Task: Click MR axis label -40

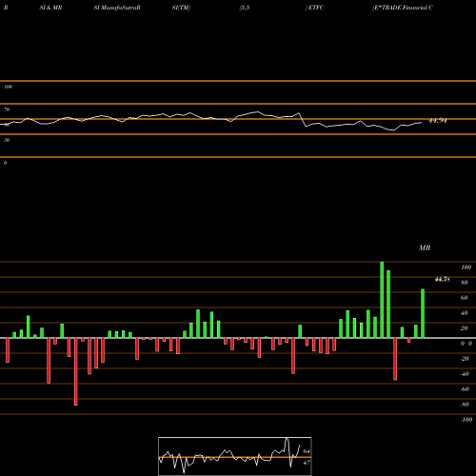Action: pyautogui.click(x=465, y=374)
